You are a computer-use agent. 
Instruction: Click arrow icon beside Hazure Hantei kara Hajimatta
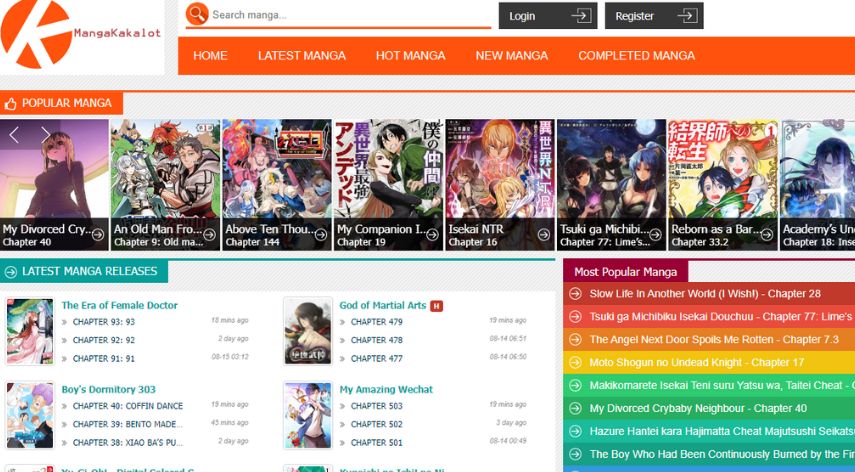(575, 431)
